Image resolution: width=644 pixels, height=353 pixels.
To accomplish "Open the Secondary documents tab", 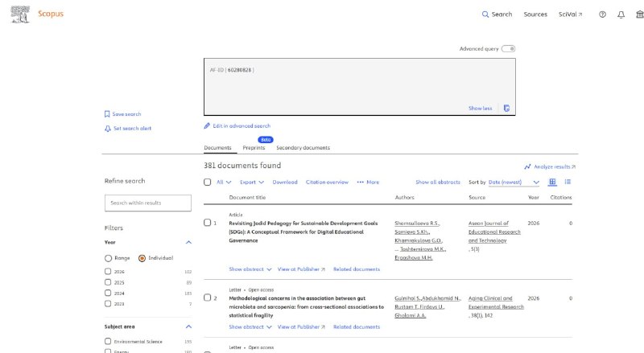I will point(303,148).
